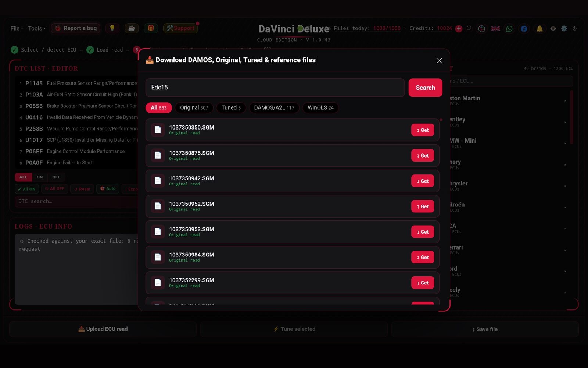The width and height of the screenshot is (588, 368).
Task: Click the UK flag language icon
Action: (495, 28)
